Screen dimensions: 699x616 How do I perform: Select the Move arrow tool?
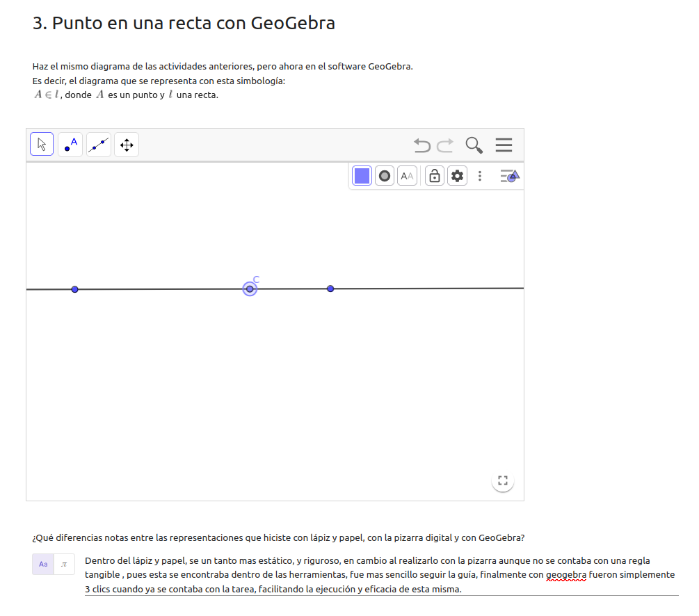pyautogui.click(x=42, y=145)
